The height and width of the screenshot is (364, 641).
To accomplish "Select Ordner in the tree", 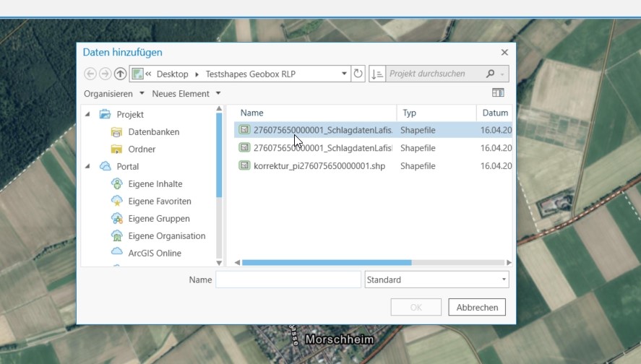I will tap(142, 149).
